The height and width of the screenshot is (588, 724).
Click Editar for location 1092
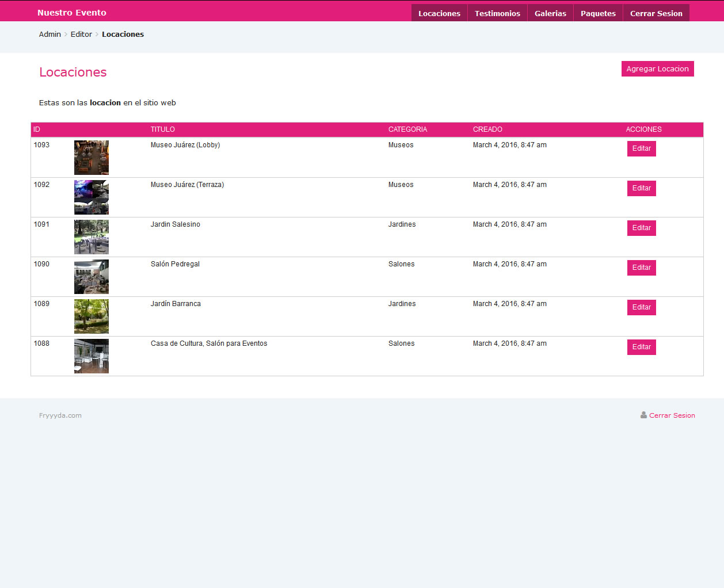point(641,188)
